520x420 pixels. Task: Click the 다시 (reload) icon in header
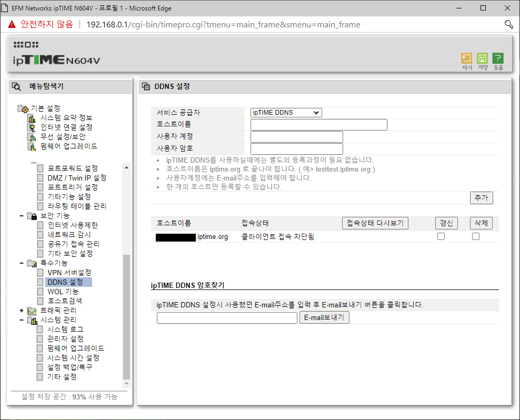466,58
